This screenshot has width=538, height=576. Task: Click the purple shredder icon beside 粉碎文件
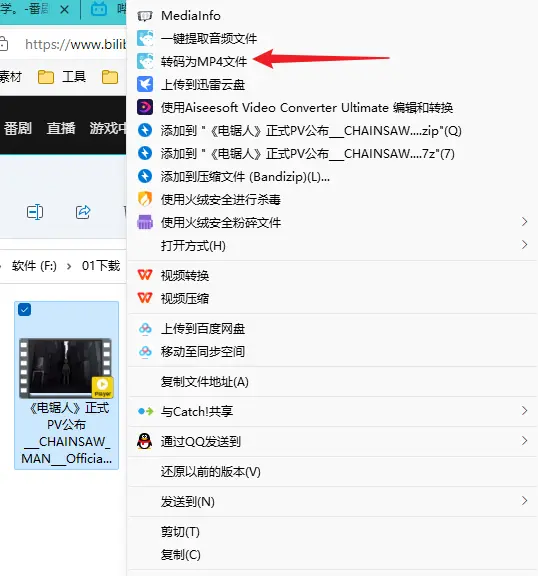coord(145,222)
